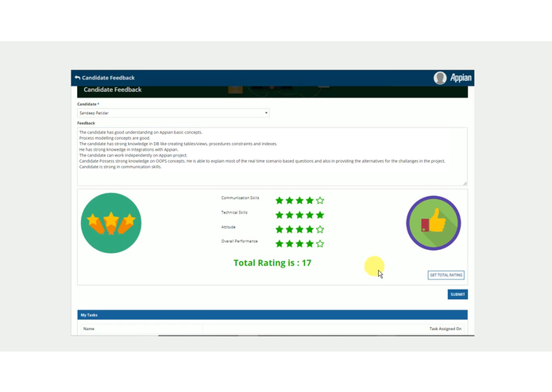Click the Technical Skills label
The height and width of the screenshot is (392, 552).
click(234, 213)
